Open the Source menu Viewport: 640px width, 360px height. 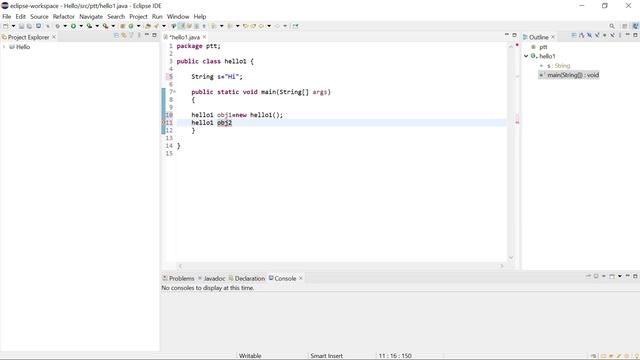click(39, 17)
